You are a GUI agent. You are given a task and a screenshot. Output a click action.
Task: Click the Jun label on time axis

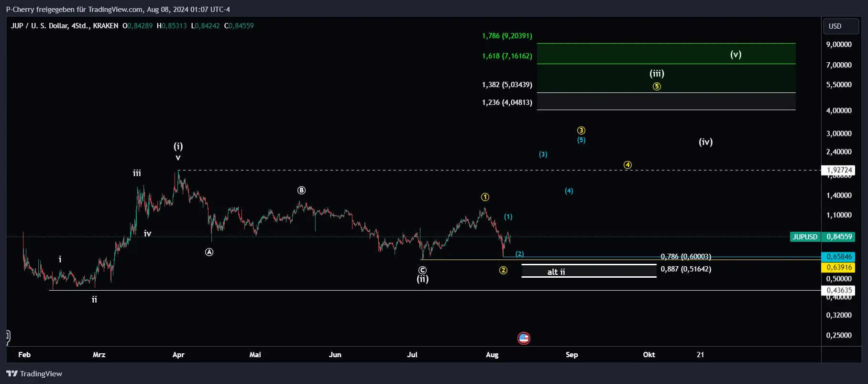[335, 355]
